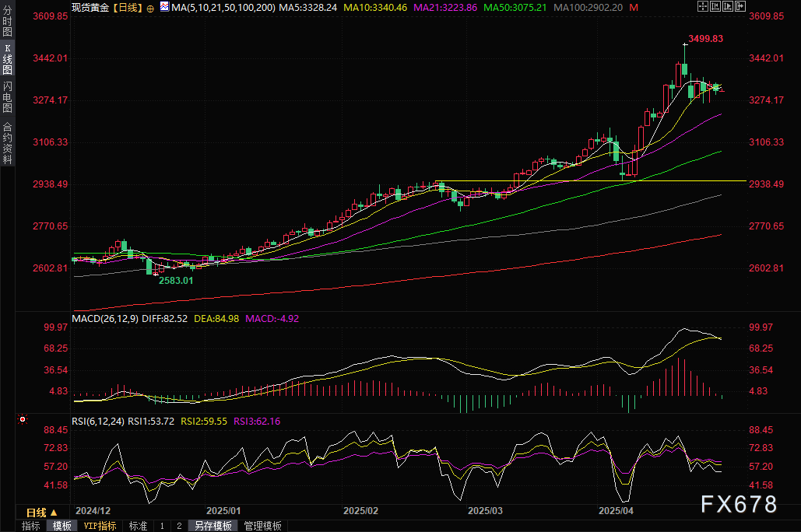Select template number 2

[x=179, y=526]
